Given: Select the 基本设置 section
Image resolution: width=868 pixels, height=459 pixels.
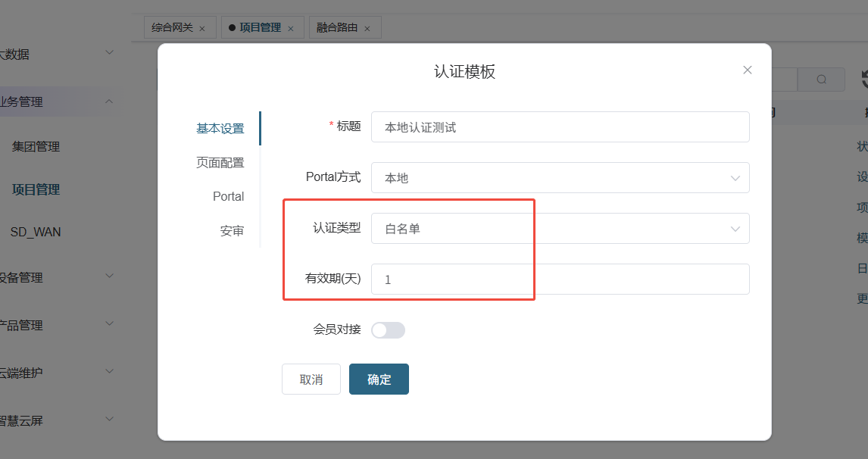Looking at the screenshot, I should (x=220, y=129).
